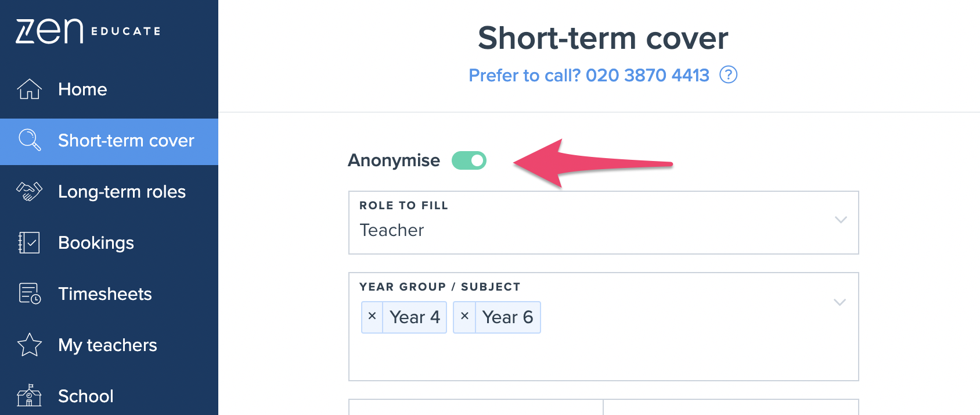This screenshot has width=980, height=415.
Task: Click the magnifier icon for Short-term cover
Action: [x=30, y=140]
